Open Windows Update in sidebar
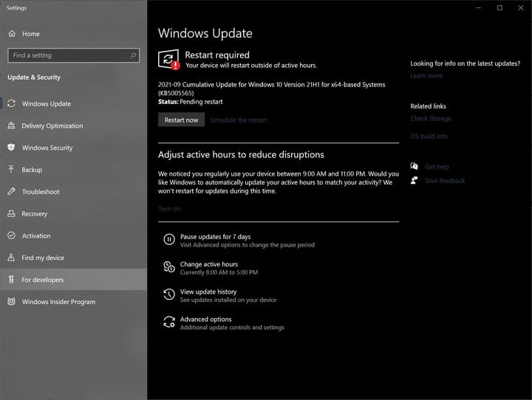 click(x=74, y=103)
